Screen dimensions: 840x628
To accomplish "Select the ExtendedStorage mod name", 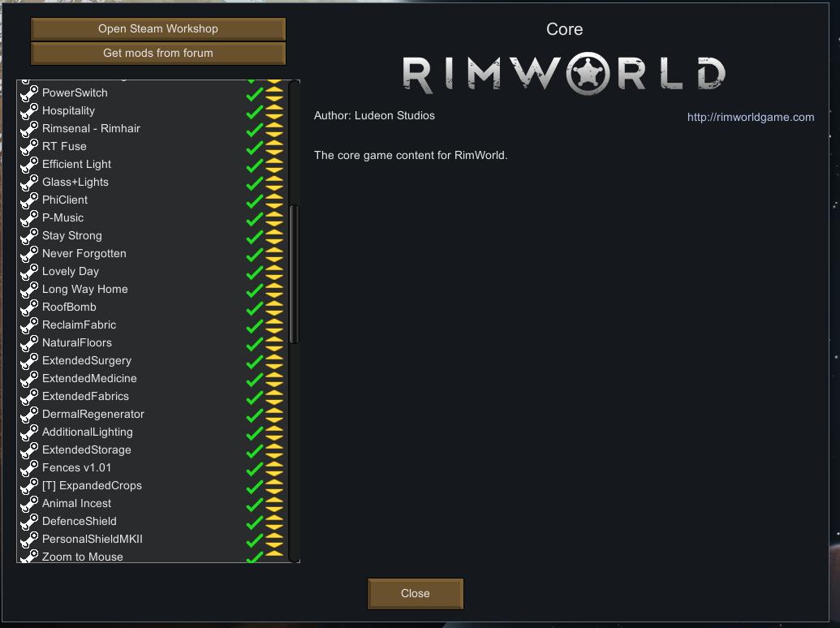I will pos(87,450).
